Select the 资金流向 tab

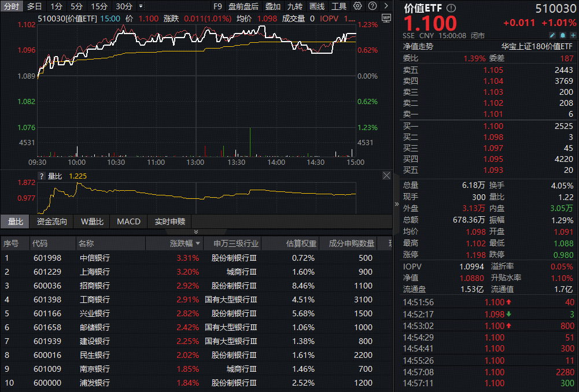[x=51, y=221]
